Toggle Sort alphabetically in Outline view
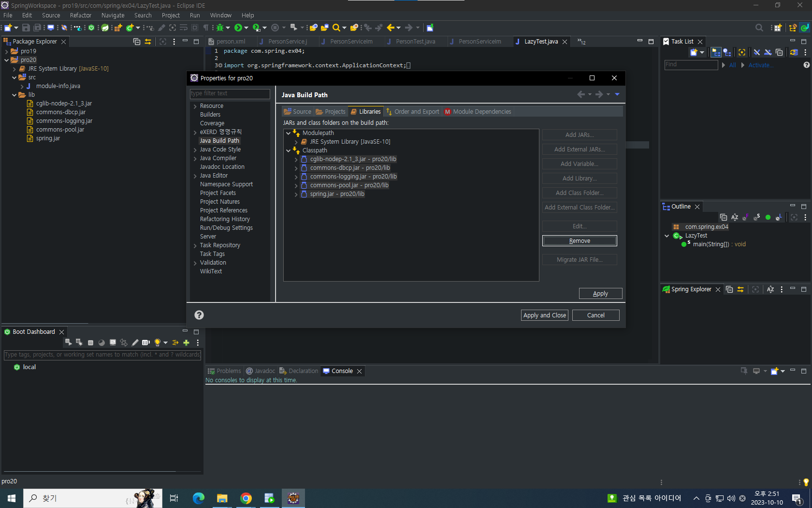The height and width of the screenshot is (508, 812). (x=735, y=217)
